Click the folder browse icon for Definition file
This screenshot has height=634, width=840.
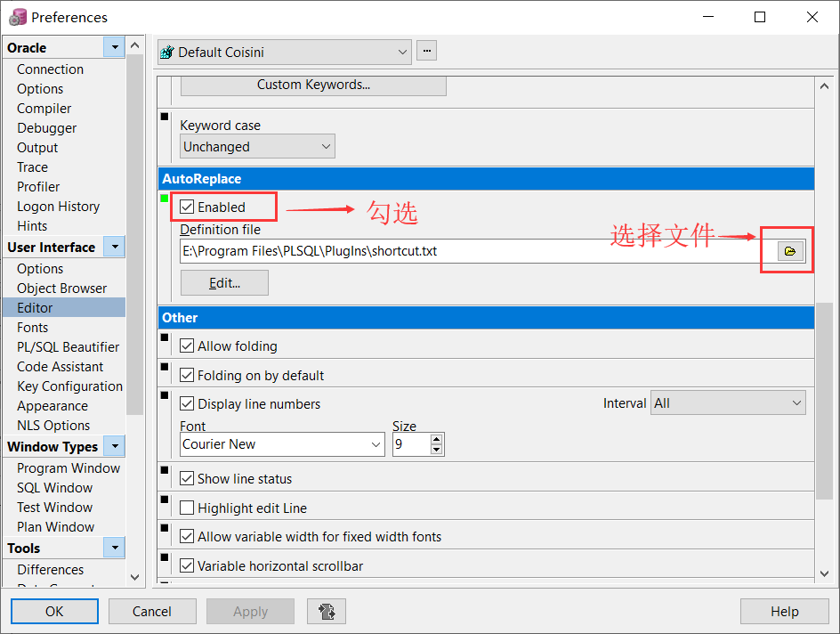point(788,251)
